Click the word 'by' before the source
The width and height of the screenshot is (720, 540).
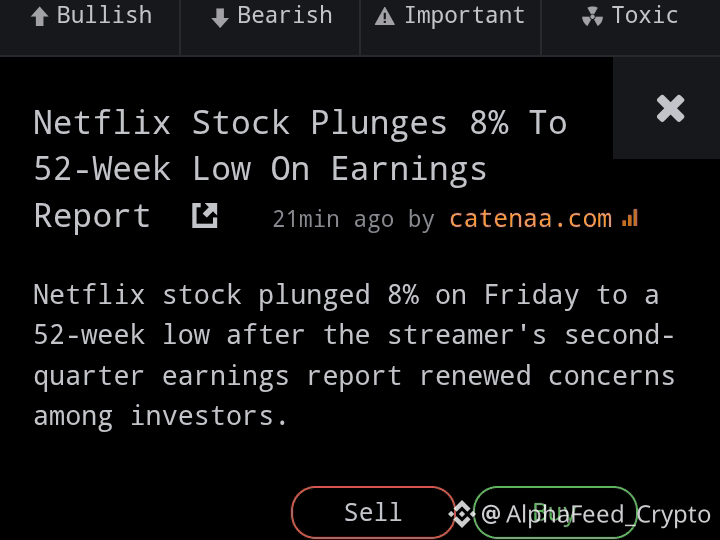pyautogui.click(x=421, y=219)
